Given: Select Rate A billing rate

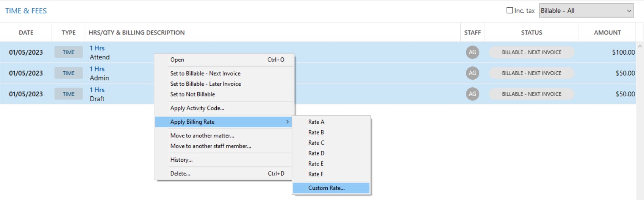Looking at the screenshot, I should pos(316,122).
